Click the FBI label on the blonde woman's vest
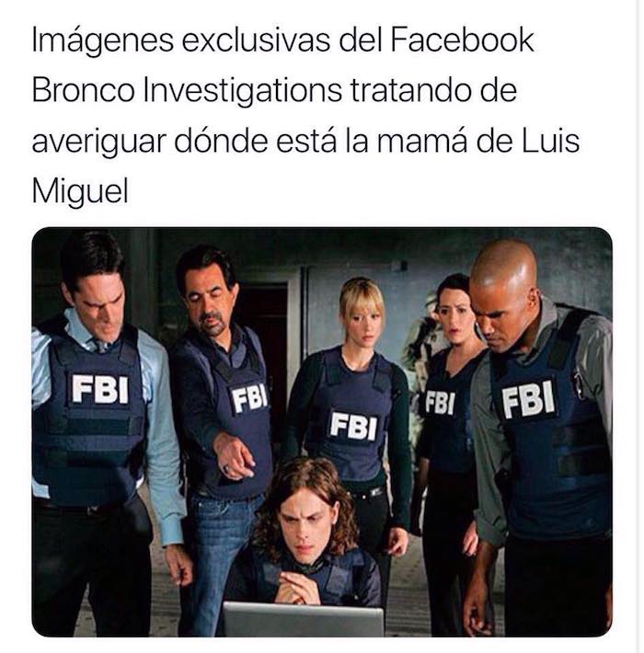Screen dimensions: 644x653 (353, 425)
